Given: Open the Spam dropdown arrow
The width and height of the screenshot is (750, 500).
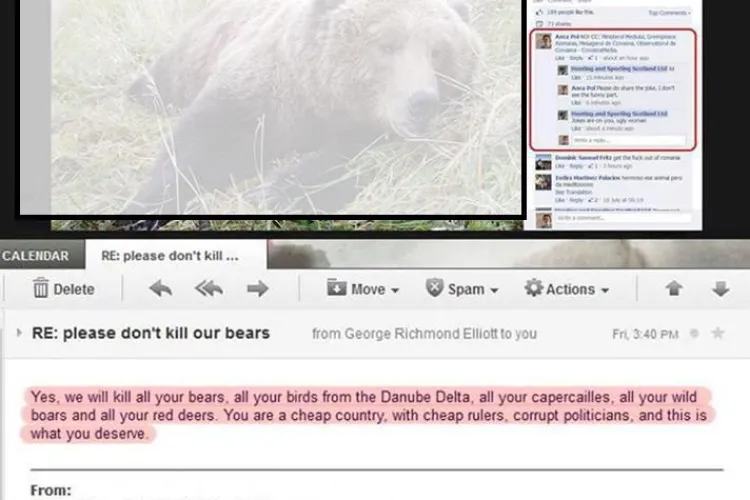Looking at the screenshot, I should pyautogui.click(x=495, y=290).
